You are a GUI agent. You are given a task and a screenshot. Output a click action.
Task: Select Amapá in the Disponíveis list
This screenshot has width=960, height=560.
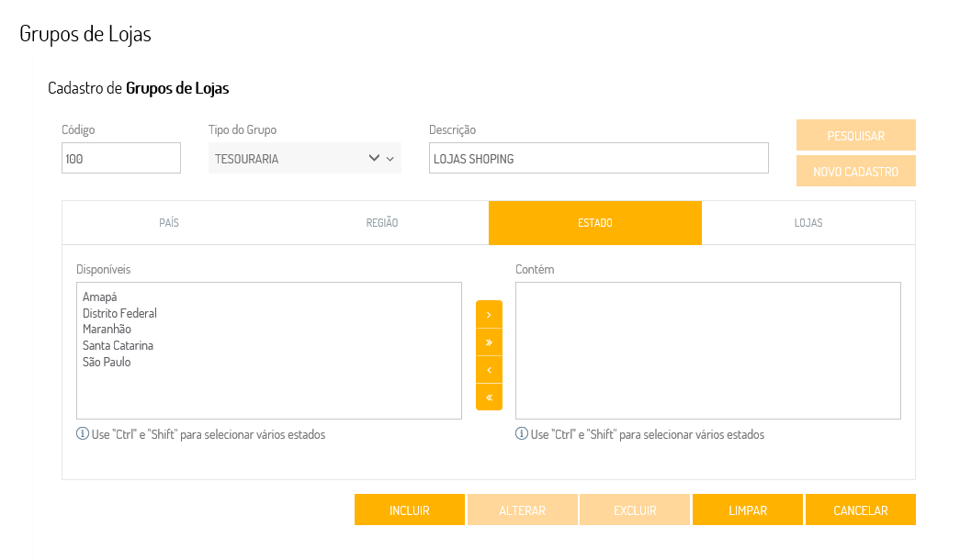(x=100, y=297)
